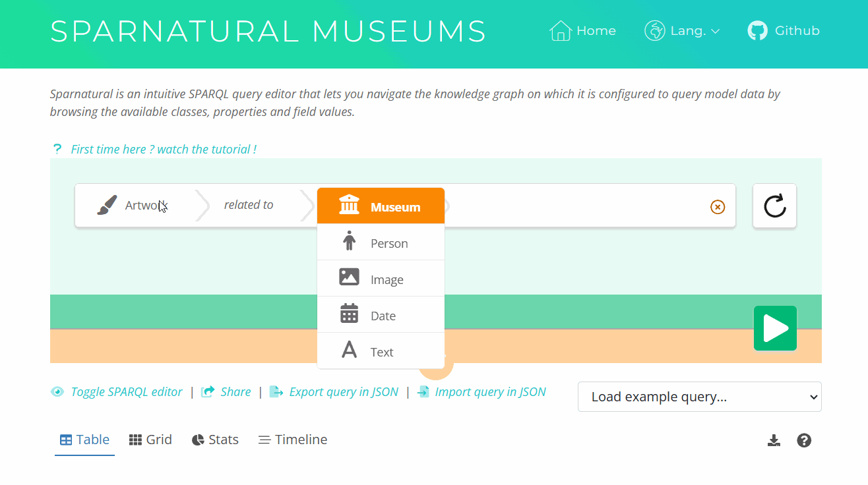The height and width of the screenshot is (485, 868).
Task: Choose Museum from the class list
Action: point(381,206)
